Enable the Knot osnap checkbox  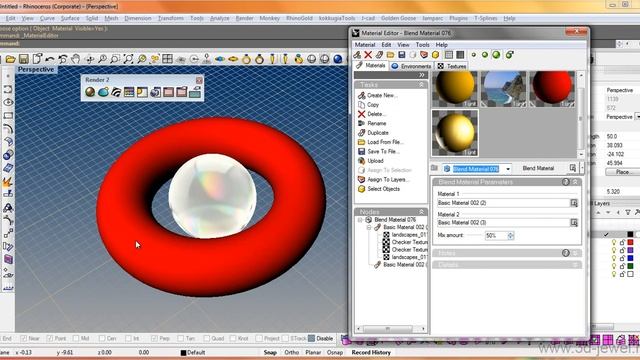233,338
